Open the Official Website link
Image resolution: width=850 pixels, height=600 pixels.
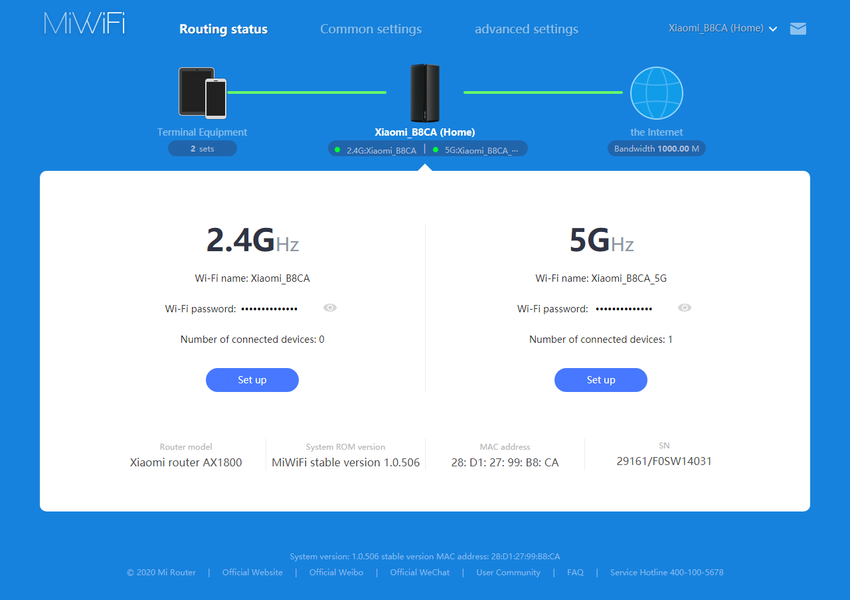click(x=252, y=573)
